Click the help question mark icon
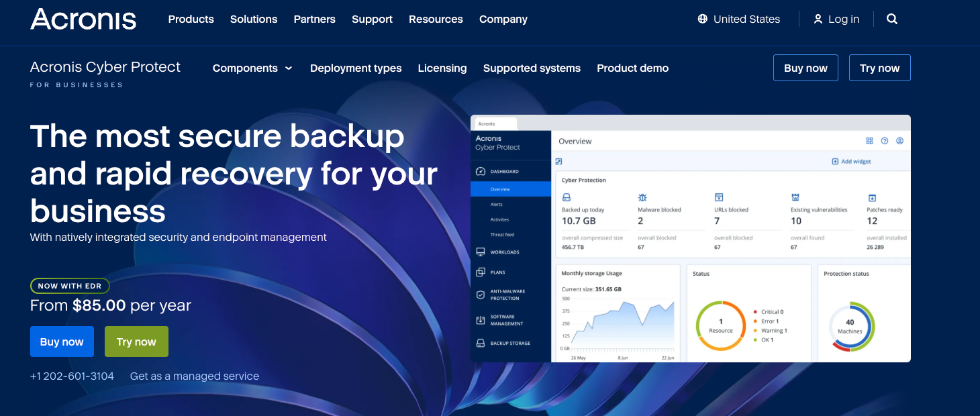 point(885,141)
